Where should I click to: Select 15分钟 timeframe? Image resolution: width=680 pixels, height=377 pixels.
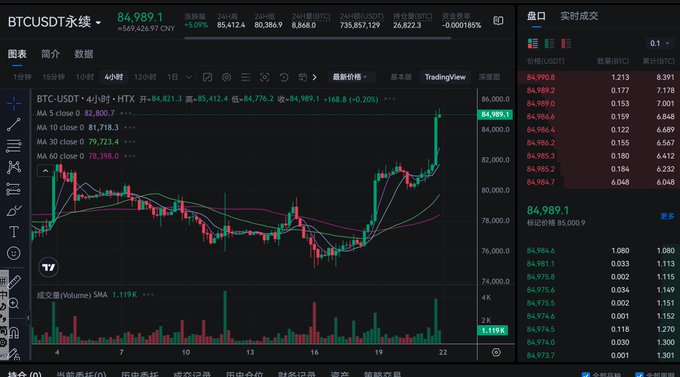53,77
